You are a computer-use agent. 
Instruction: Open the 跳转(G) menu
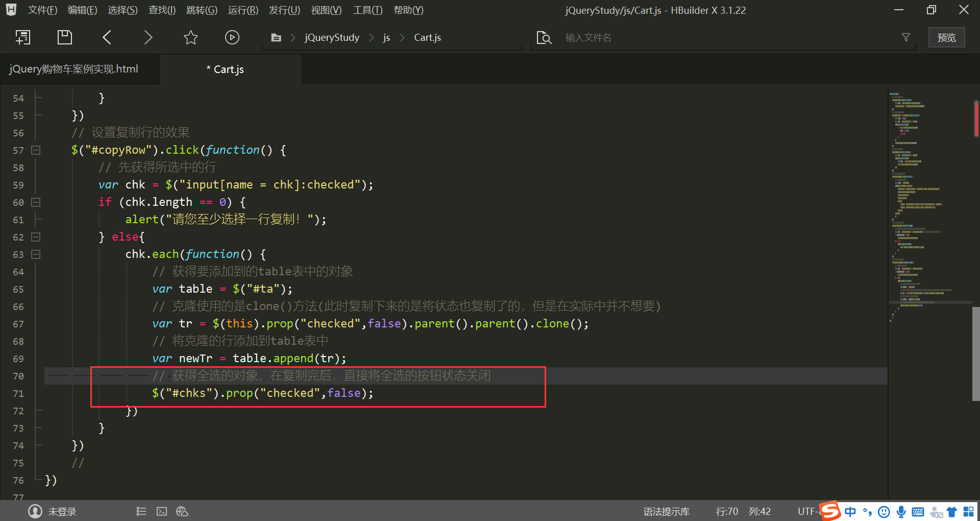pos(202,10)
